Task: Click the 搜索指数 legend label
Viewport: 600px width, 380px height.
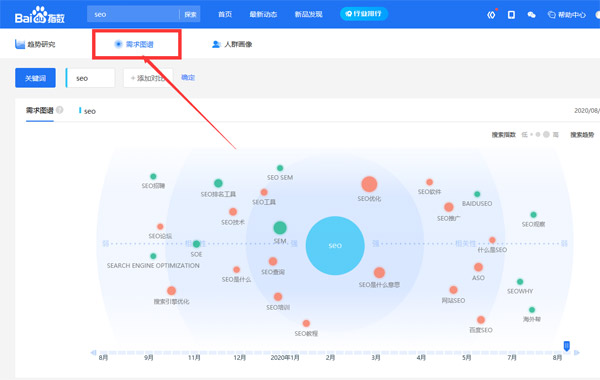Action: 504,135
